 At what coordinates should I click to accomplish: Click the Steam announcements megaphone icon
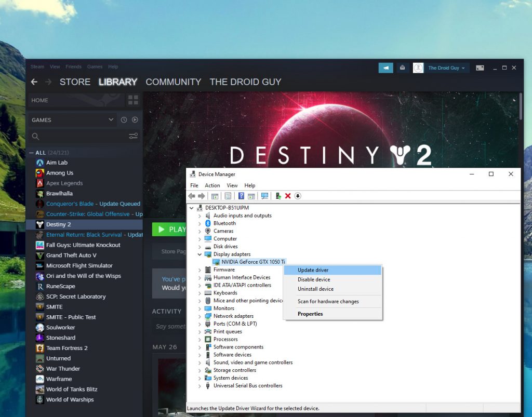[x=386, y=68]
